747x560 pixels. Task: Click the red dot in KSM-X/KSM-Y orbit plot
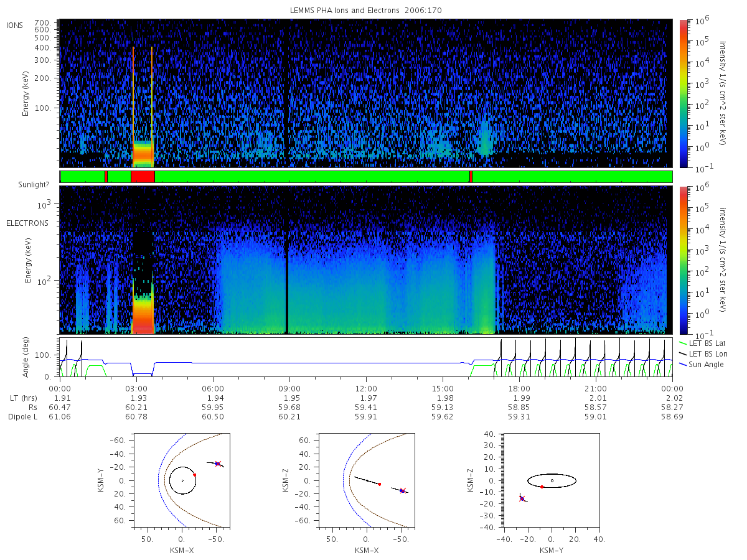tap(195, 475)
